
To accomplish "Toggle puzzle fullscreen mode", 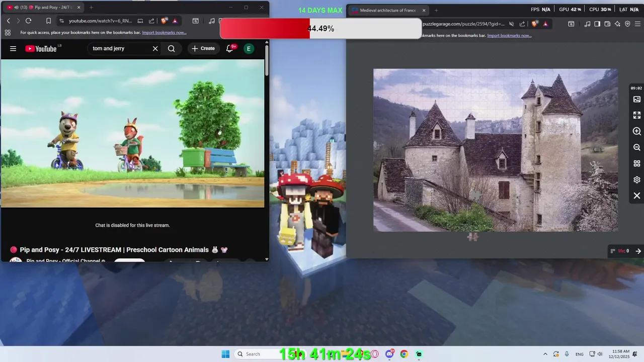I will pyautogui.click(x=637, y=115).
